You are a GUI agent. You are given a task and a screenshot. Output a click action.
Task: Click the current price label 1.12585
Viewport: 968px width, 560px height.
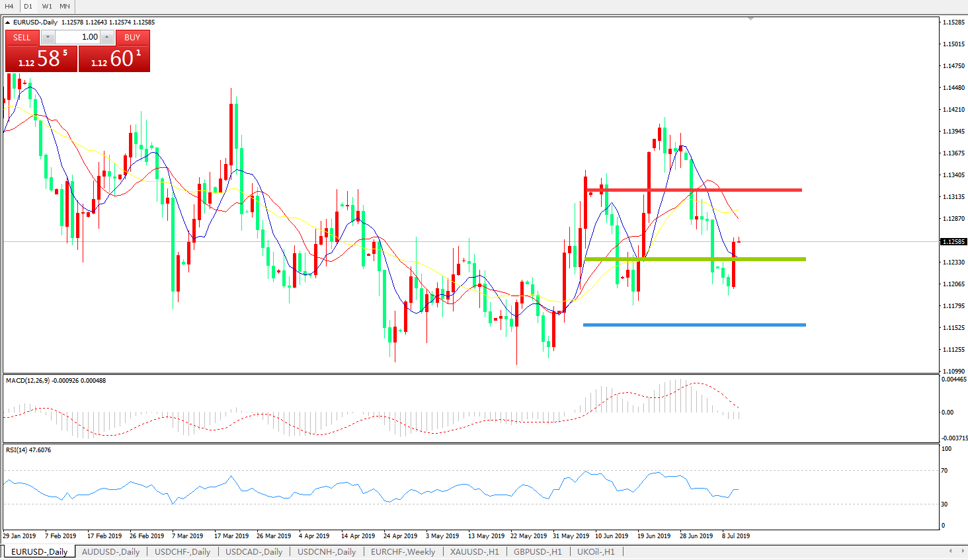click(953, 242)
